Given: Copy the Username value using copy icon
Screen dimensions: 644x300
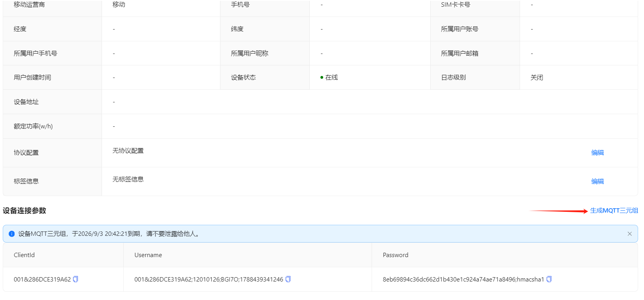Looking at the screenshot, I should point(288,279).
